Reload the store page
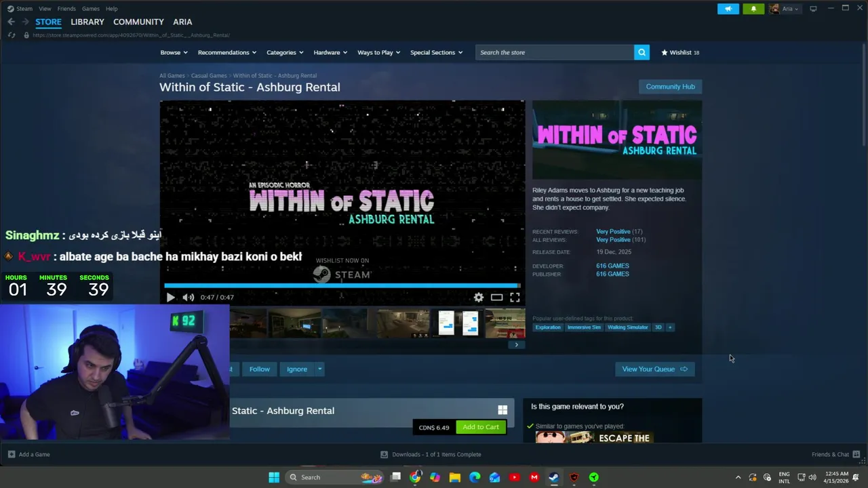Viewport: 868px width, 488px height. pyautogui.click(x=12, y=35)
